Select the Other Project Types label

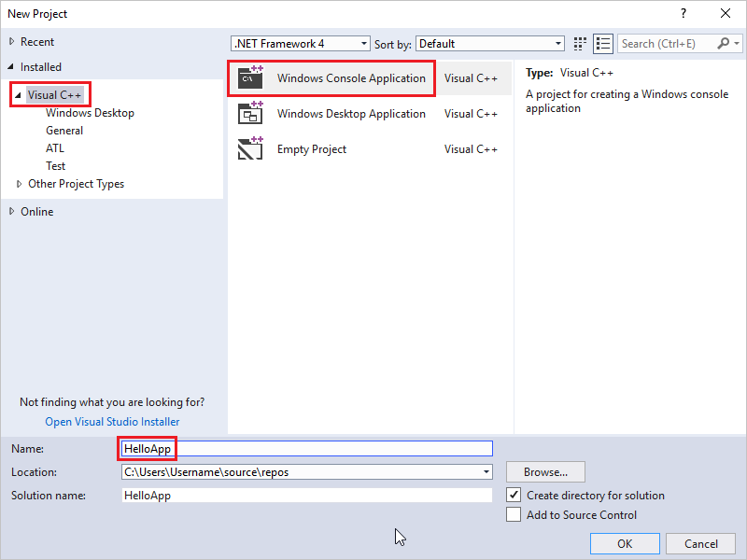[x=77, y=184]
